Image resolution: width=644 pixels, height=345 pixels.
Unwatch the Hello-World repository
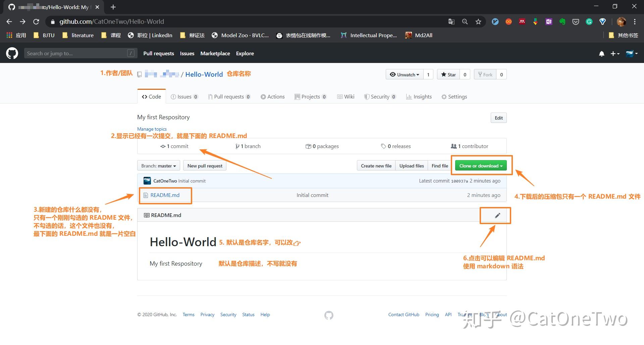tap(404, 74)
